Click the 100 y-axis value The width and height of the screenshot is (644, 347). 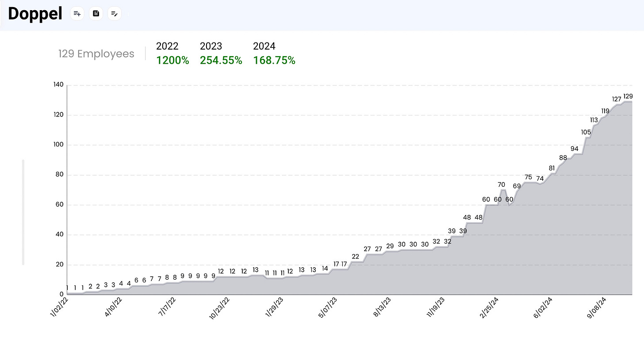pos(58,145)
